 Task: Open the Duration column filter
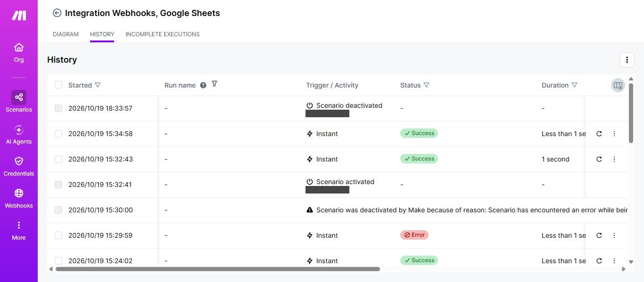point(574,85)
